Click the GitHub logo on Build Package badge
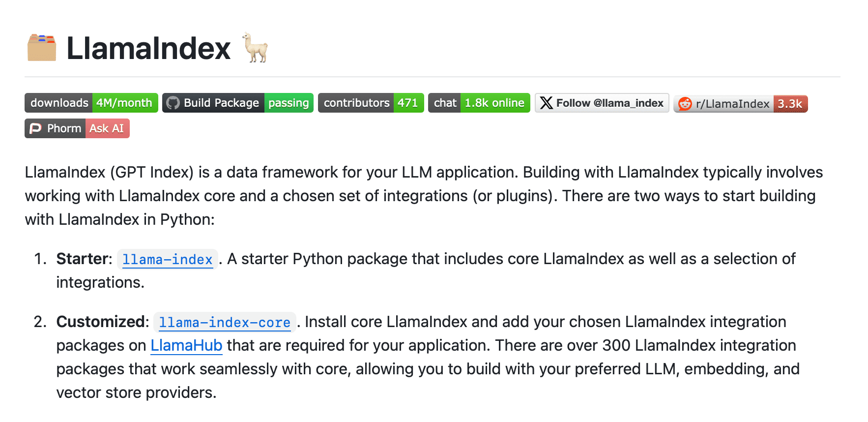The image size is (868, 422). (x=173, y=103)
